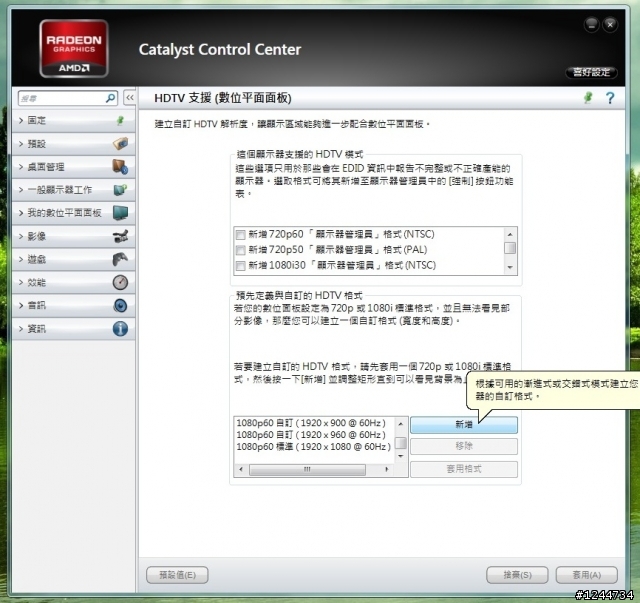
Task: Click the 預設 presets icon
Action: coord(120,144)
